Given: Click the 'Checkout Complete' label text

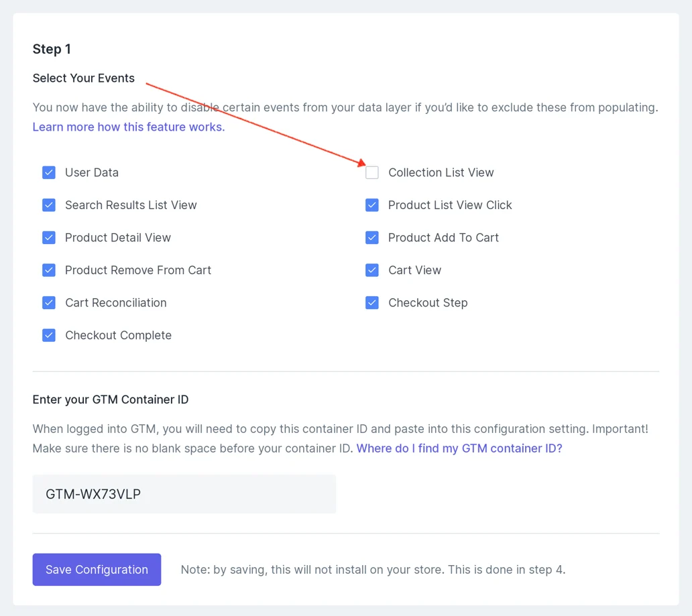Looking at the screenshot, I should (x=118, y=335).
